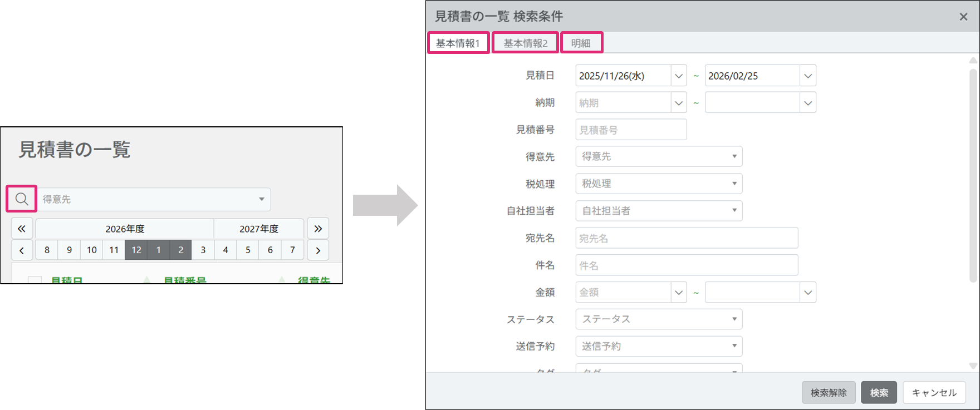This screenshot has height=410, width=980.
Task: Click the キャンセル button
Action: click(934, 393)
